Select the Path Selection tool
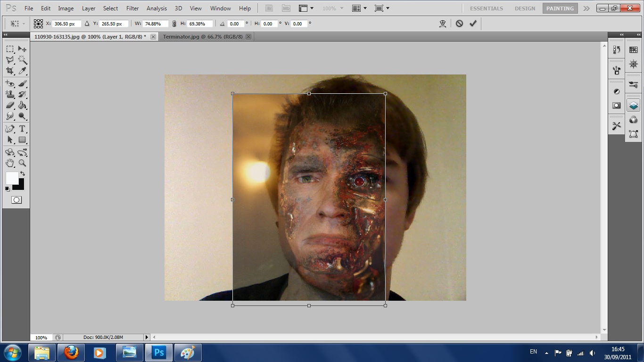Screen dimensions: 644x362 click(10, 140)
